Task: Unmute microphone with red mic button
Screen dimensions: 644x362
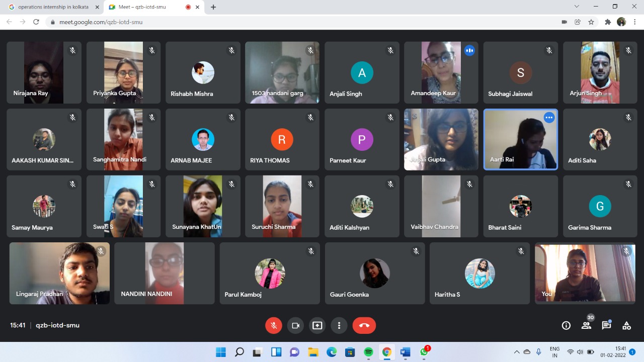Action: tap(274, 325)
